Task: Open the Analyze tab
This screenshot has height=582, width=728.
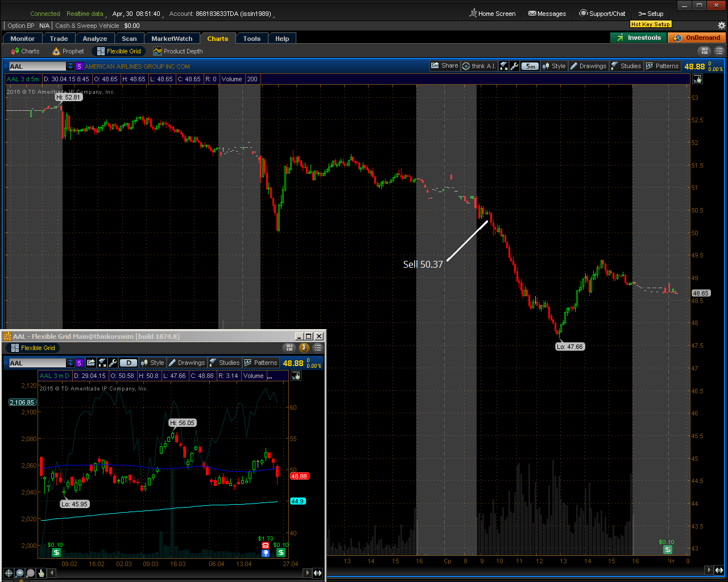Action: [95, 39]
